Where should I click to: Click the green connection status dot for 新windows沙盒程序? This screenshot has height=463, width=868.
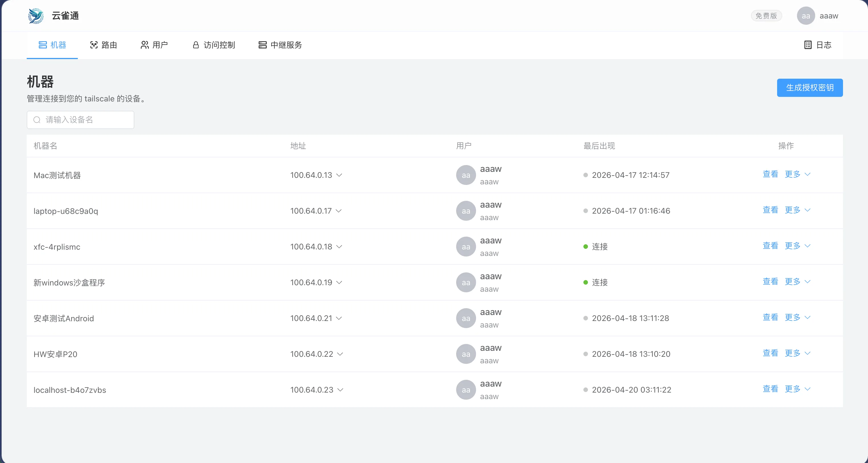coord(585,283)
